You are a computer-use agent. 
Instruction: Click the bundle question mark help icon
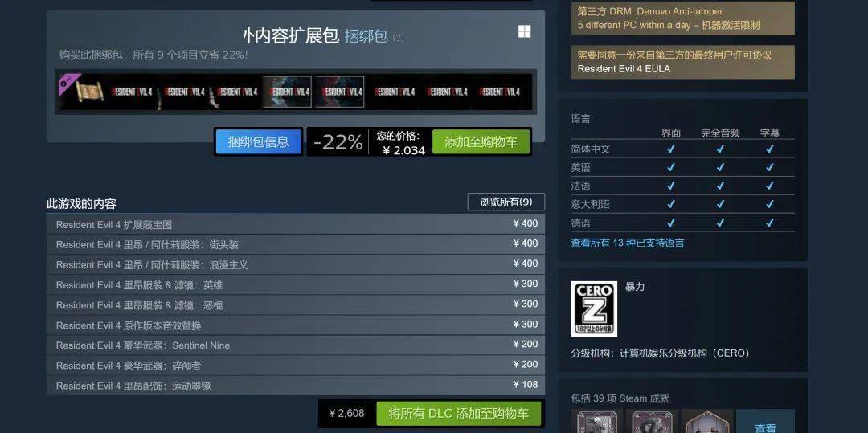pos(398,38)
